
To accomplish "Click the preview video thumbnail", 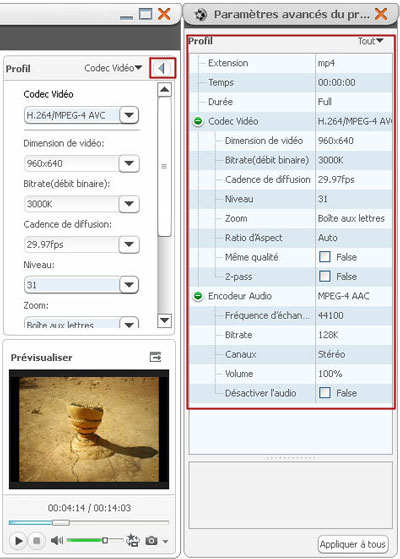I will [x=89, y=429].
